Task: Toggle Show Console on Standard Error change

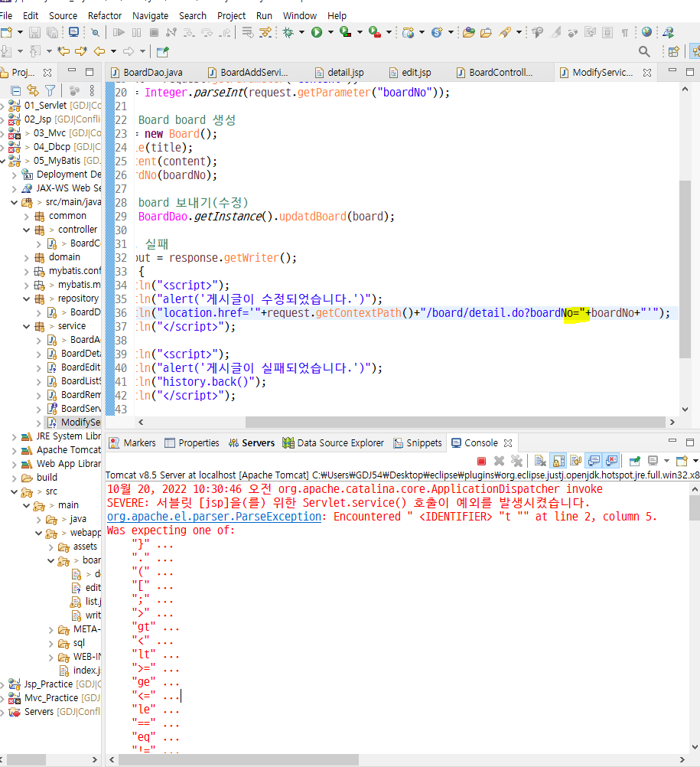Action: (x=611, y=461)
